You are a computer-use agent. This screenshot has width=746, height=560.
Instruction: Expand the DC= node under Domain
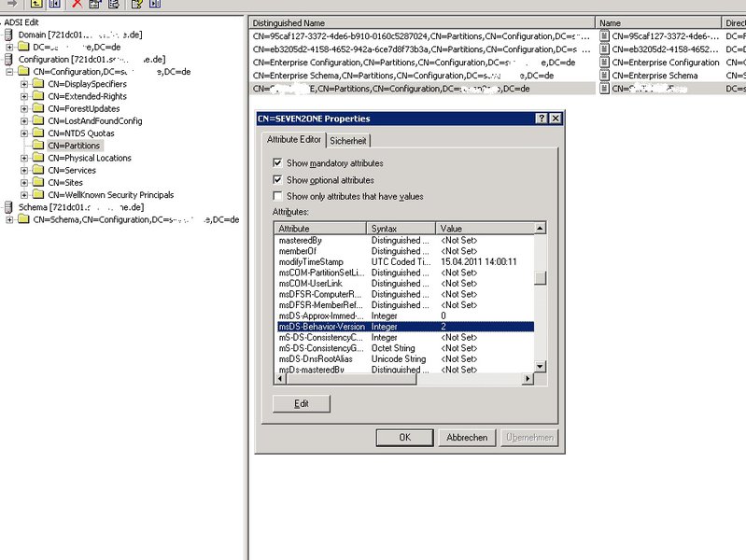9,47
